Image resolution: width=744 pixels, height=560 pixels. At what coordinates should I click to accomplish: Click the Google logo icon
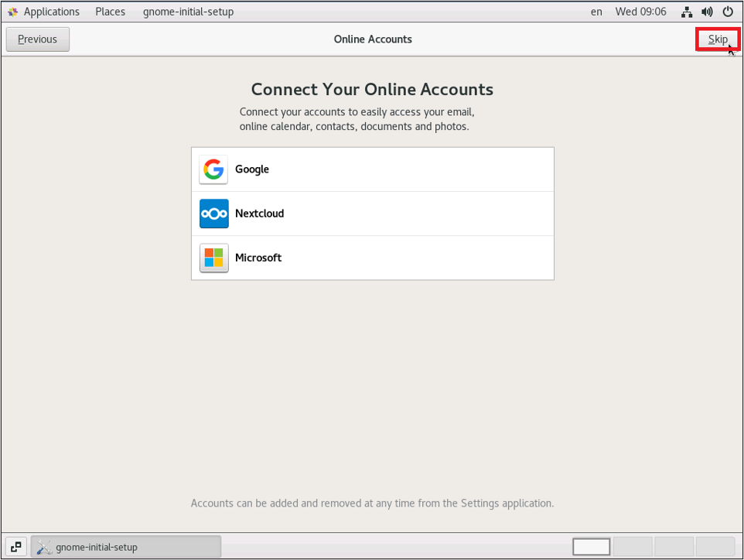(213, 169)
